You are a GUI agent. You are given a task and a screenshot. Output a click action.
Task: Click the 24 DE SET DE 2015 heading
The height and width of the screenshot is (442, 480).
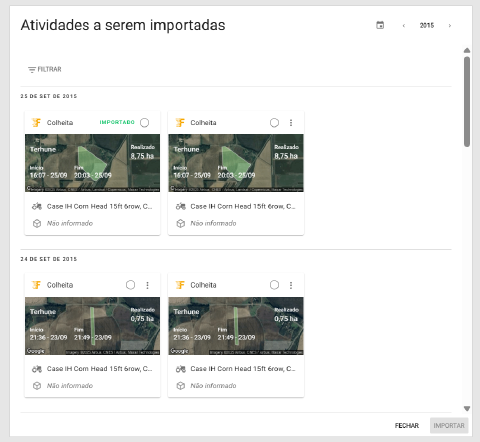pyautogui.click(x=49, y=259)
